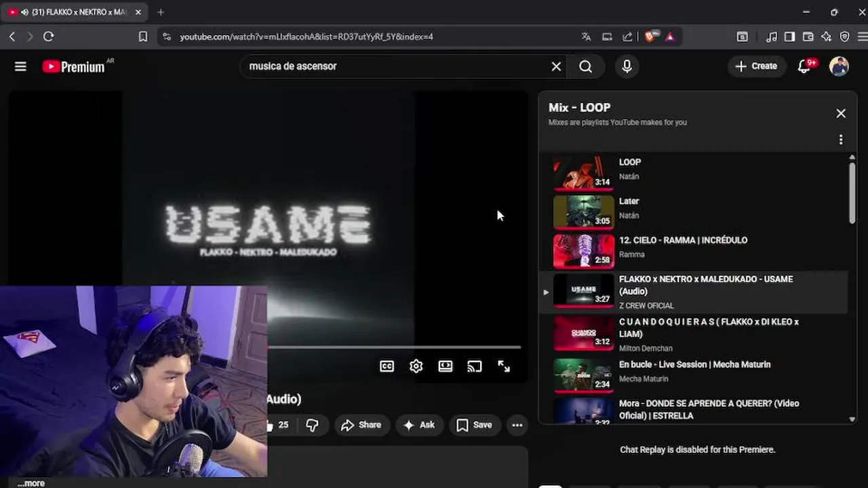Open Mora - DONDE SE APRENDE A QUERER video
The width and height of the screenshot is (868, 488).
[x=693, y=409]
